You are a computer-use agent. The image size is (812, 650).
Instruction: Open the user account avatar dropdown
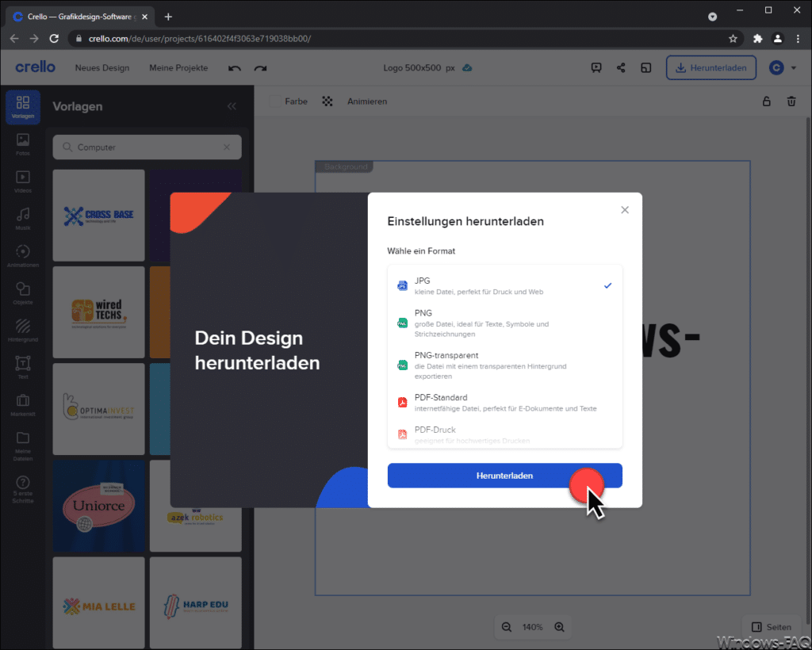(x=782, y=68)
